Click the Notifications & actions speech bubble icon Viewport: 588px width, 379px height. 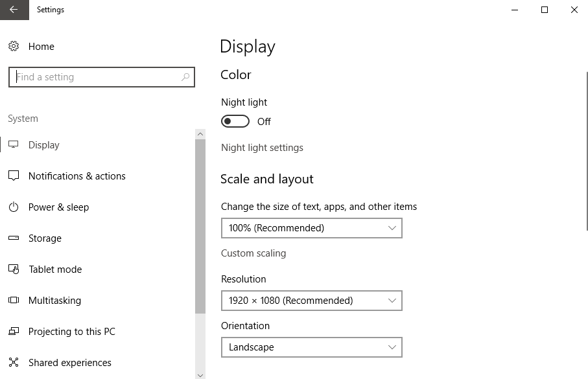(x=14, y=176)
